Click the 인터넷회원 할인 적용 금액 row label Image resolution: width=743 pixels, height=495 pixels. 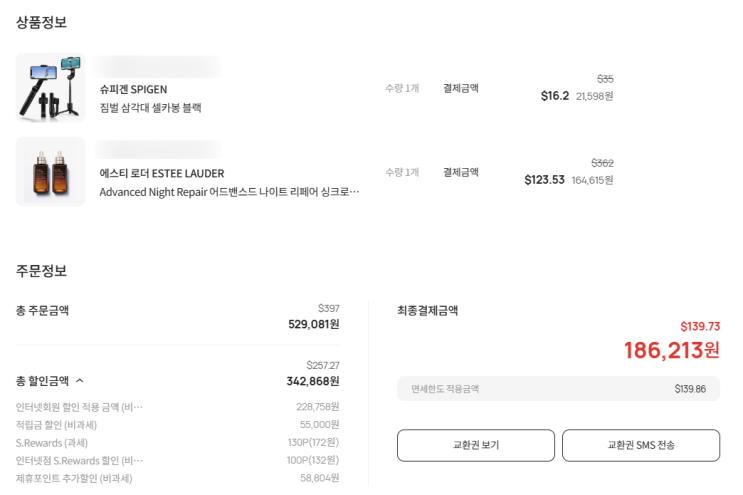tap(79, 407)
